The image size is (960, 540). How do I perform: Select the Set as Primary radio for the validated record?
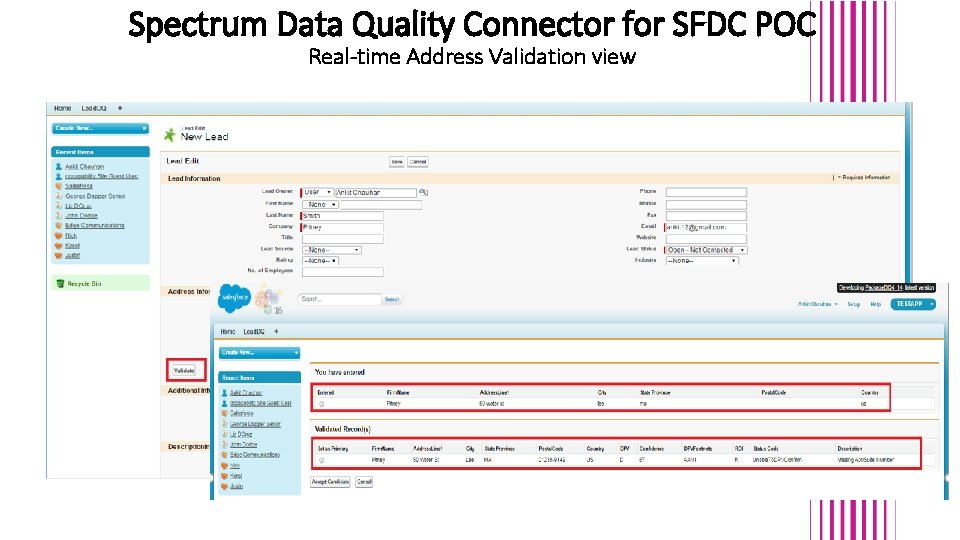pos(321,460)
